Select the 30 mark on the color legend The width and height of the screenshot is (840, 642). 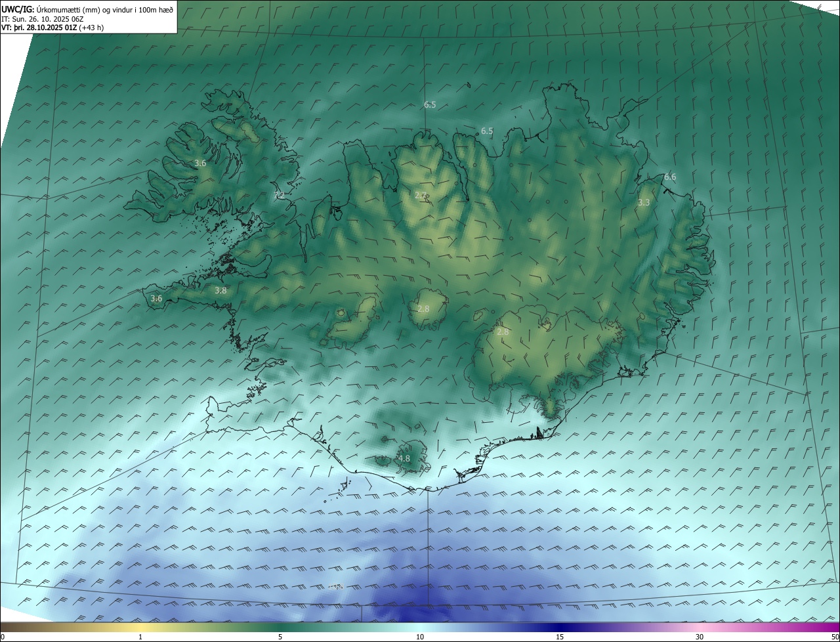click(700, 637)
